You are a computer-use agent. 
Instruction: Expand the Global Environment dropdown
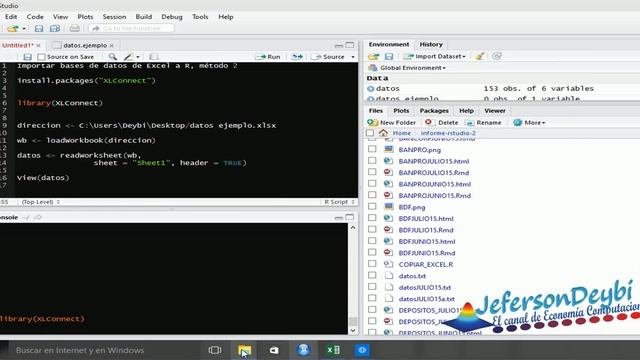point(408,68)
